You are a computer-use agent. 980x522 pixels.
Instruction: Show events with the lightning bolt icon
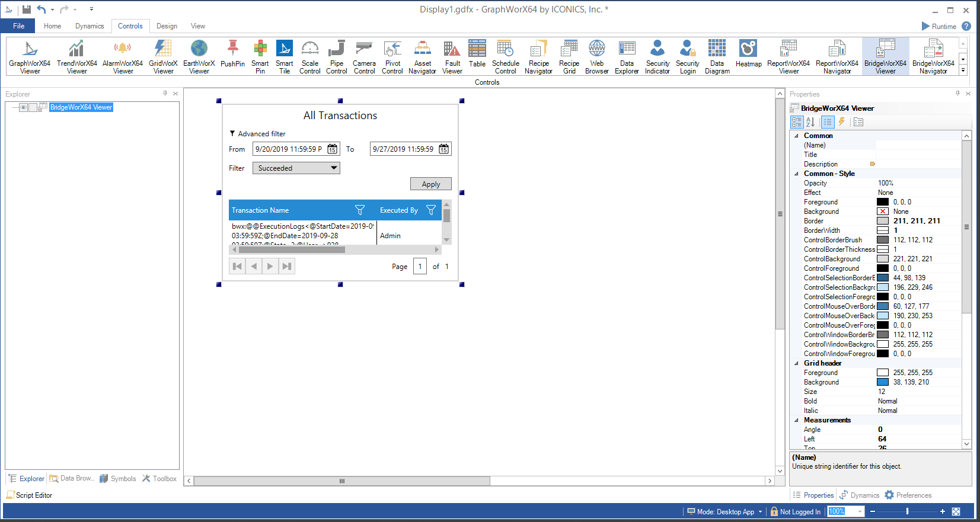pos(841,122)
